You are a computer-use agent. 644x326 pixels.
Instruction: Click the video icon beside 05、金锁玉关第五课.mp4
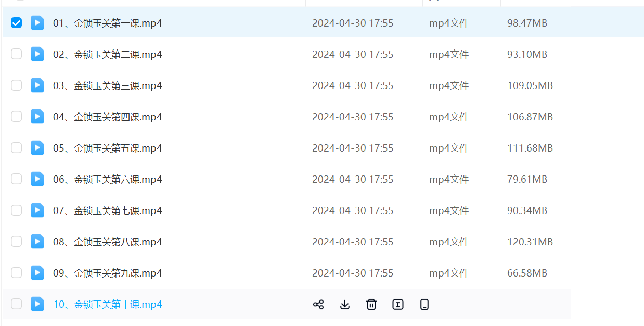[x=37, y=148]
